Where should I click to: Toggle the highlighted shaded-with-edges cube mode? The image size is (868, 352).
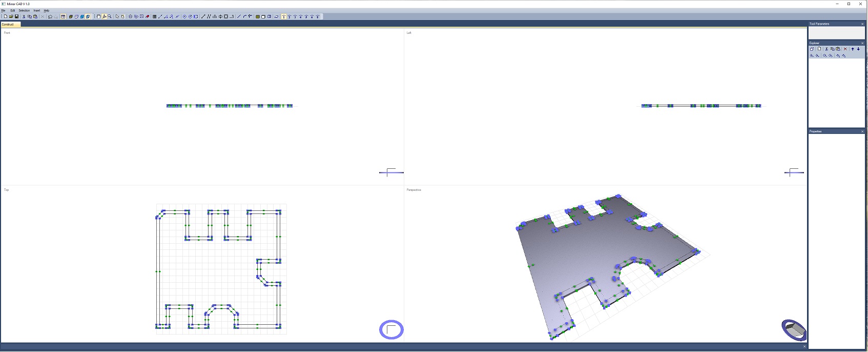(x=88, y=16)
